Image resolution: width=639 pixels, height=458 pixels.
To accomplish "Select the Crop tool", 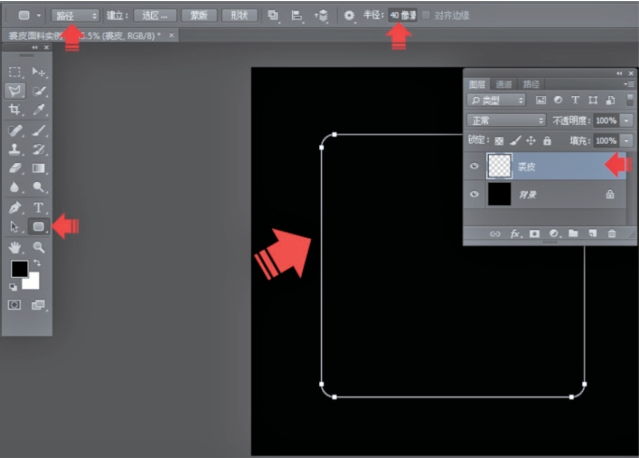I will click(x=15, y=109).
